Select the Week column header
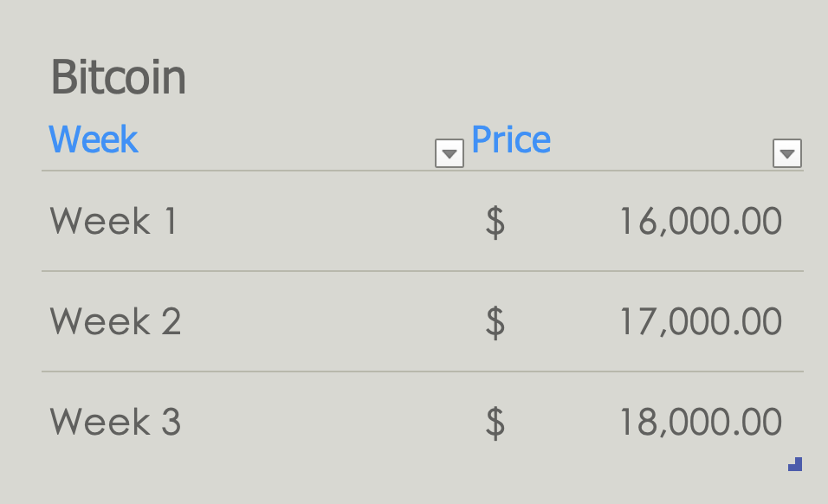The image size is (828, 504). pyautogui.click(x=94, y=139)
